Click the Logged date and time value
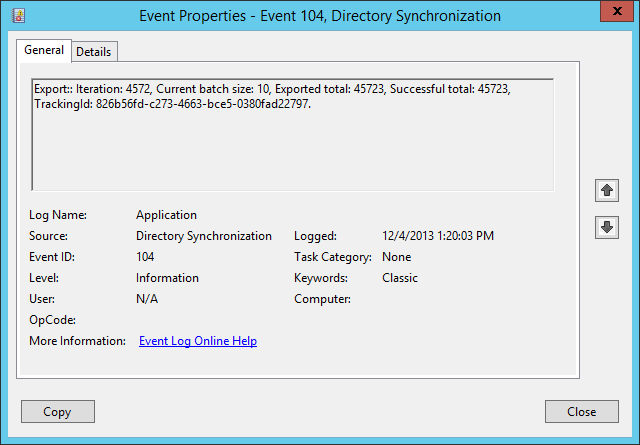The image size is (640, 445). coord(438,236)
